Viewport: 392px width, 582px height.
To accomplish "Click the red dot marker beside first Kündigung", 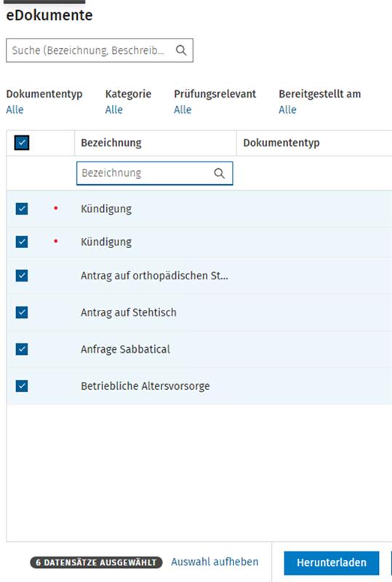I will click(x=56, y=208).
